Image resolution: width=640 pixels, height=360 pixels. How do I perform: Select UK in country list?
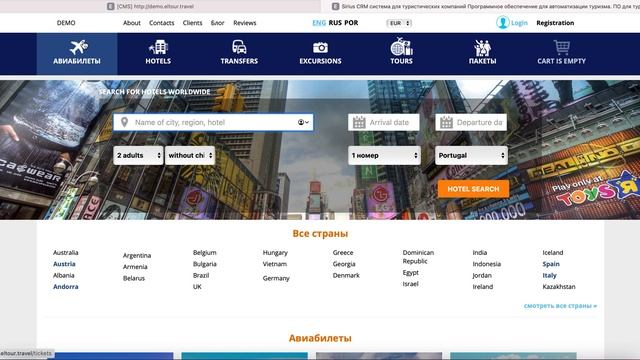(197, 287)
